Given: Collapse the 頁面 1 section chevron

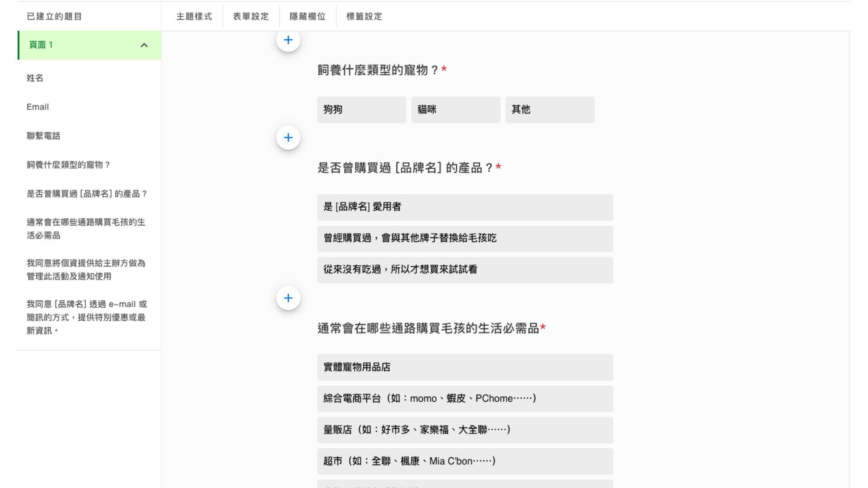Looking at the screenshot, I should 144,45.
